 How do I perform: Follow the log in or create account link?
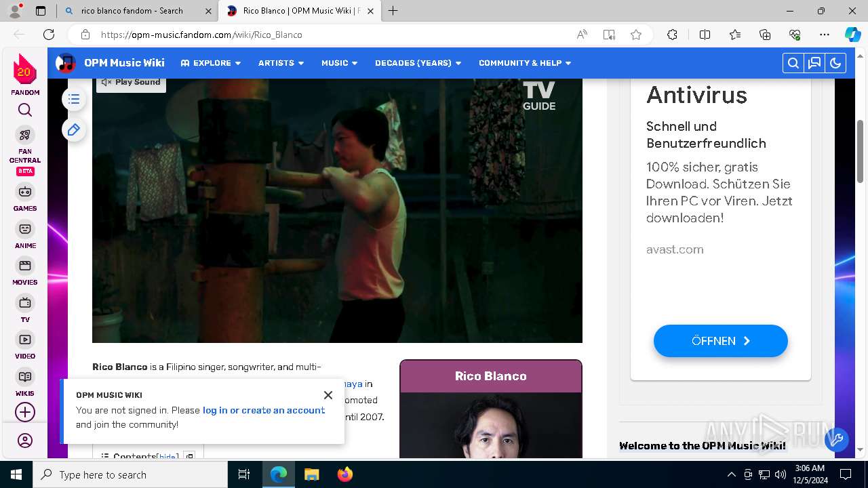264,410
